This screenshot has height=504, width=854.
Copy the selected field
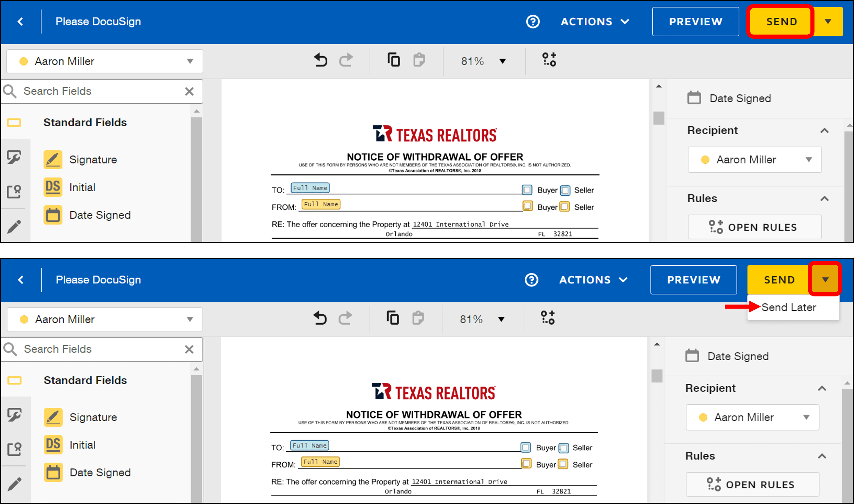pos(393,60)
